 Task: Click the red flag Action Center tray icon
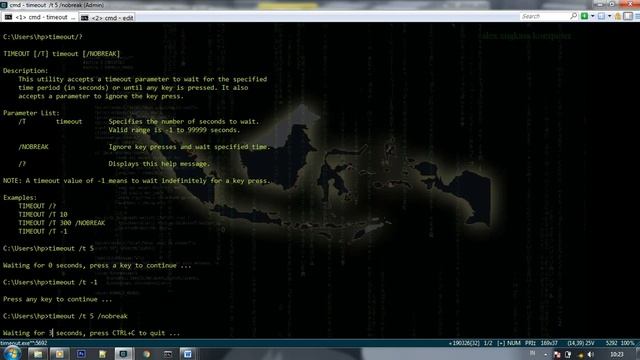(x=557, y=355)
